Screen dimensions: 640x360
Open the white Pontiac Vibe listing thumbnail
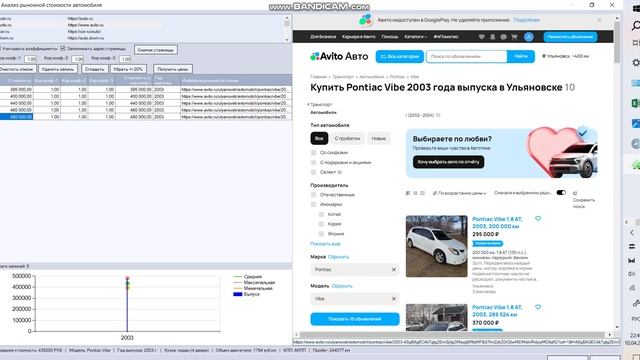pyautogui.click(x=436, y=246)
